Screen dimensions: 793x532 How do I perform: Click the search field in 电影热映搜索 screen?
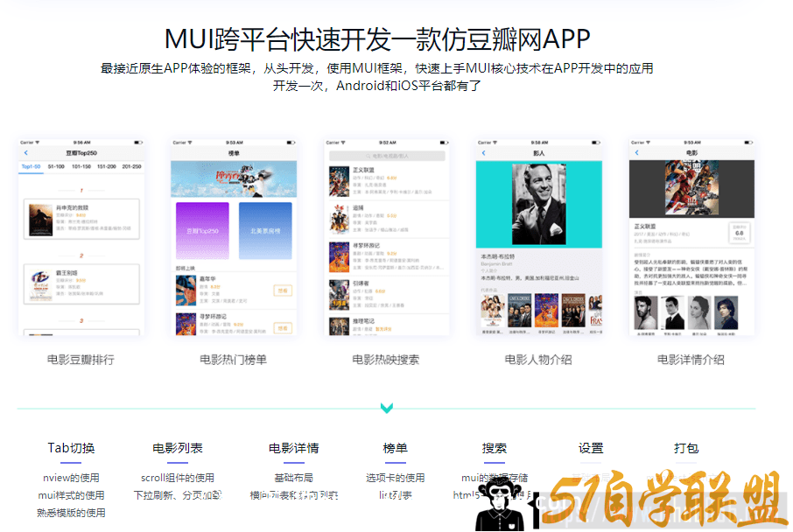click(x=387, y=156)
